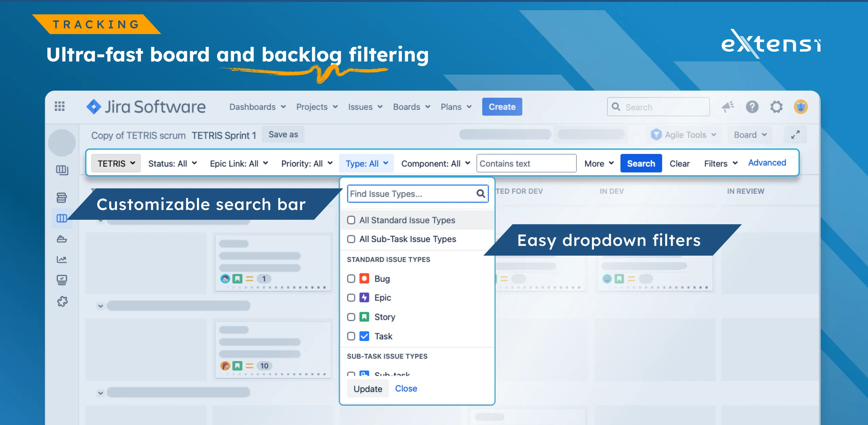Open the Dashboards menu
This screenshot has width=868, height=425.
[x=258, y=107]
